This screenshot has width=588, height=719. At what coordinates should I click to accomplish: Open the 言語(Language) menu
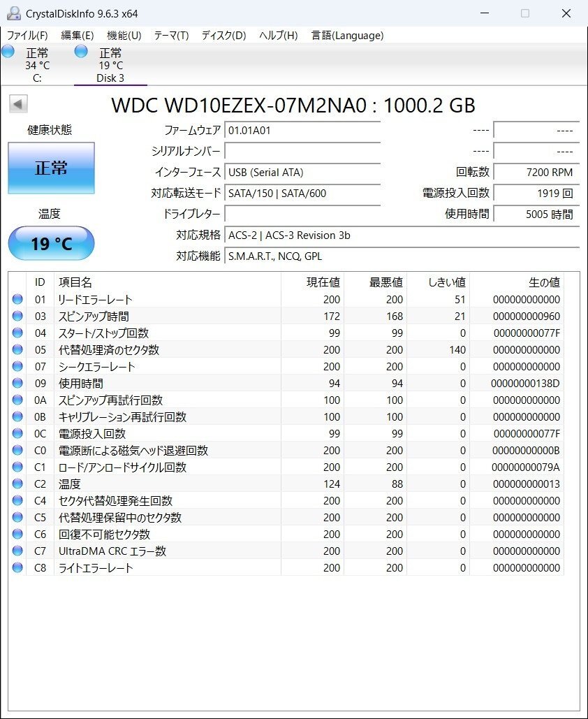(x=347, y=36)
